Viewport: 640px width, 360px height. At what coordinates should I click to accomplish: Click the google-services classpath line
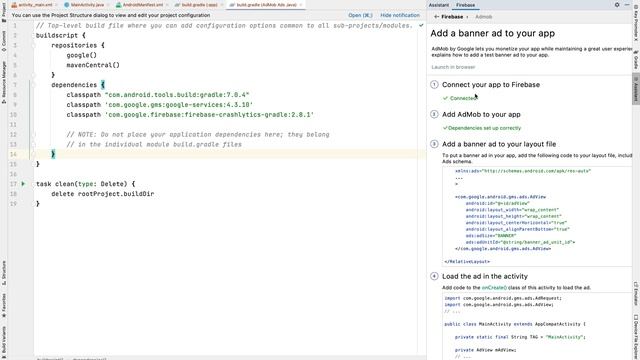tap(160, 104)
